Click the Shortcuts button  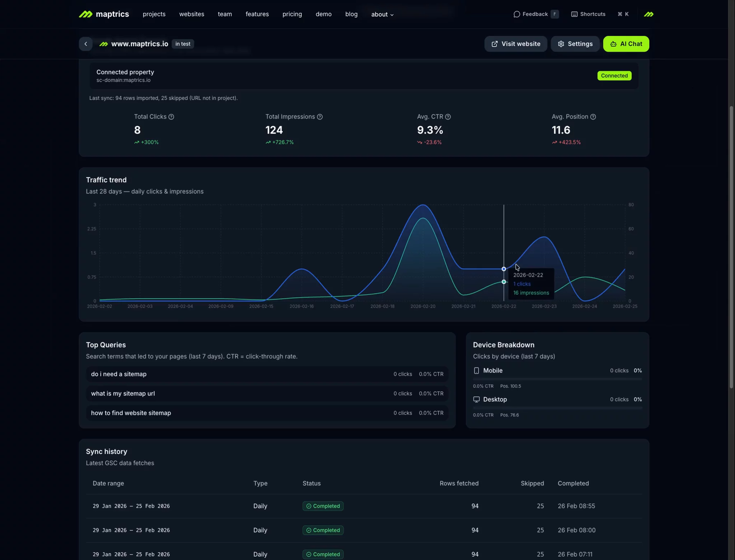point(588,14)
